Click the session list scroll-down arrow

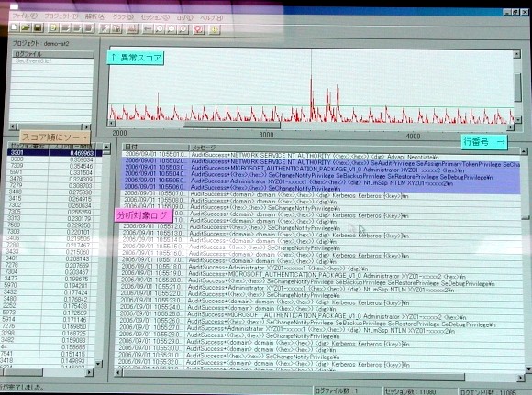(x=98, y=364)
